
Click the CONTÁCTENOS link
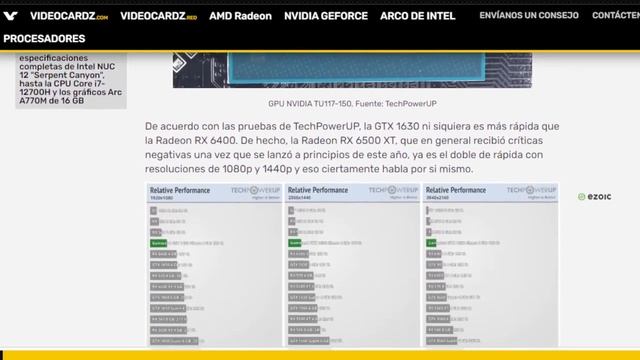tap(616, 16)
